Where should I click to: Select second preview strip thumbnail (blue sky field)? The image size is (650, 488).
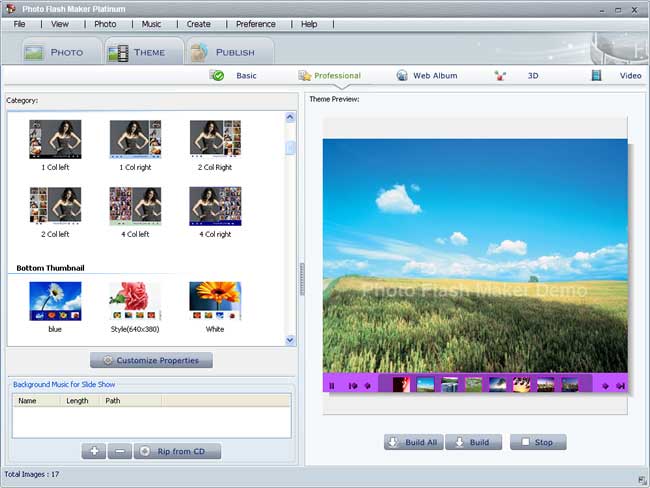point(425,384)
